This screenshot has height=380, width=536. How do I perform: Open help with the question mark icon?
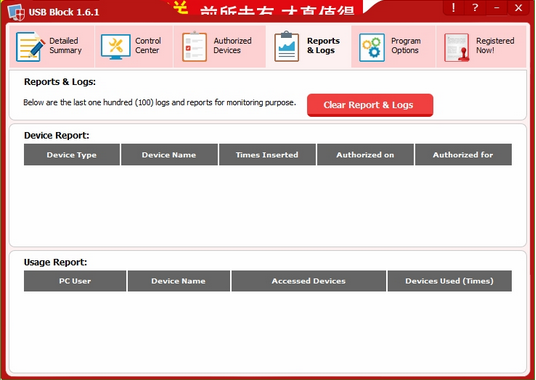coord(475,8)
